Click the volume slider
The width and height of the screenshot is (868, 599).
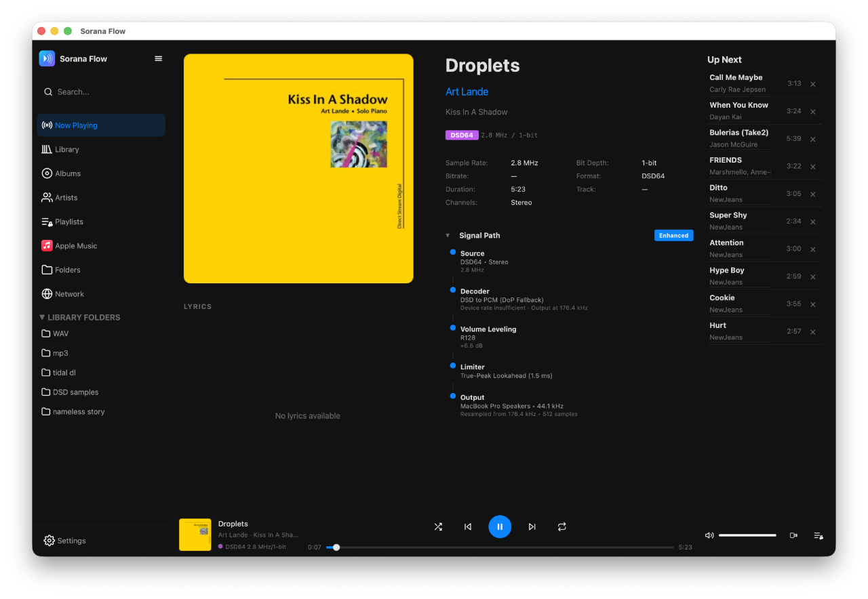pos(747,535)
